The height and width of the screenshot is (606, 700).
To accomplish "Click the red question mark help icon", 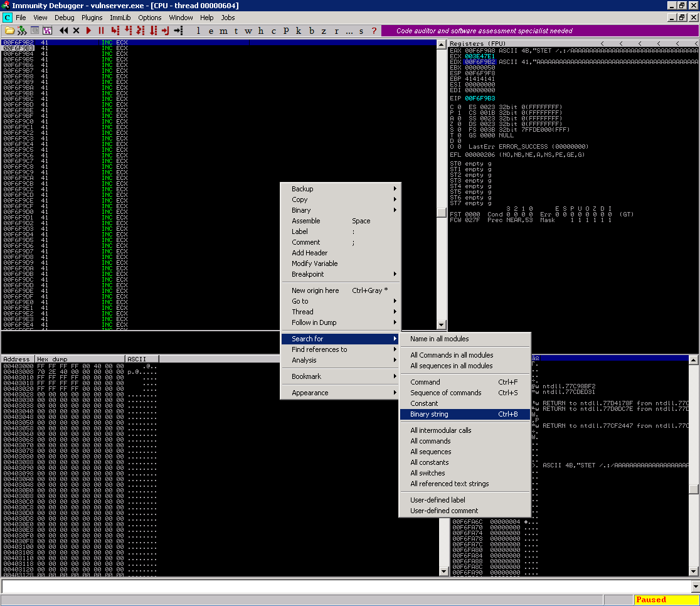I will pos(374,31).
